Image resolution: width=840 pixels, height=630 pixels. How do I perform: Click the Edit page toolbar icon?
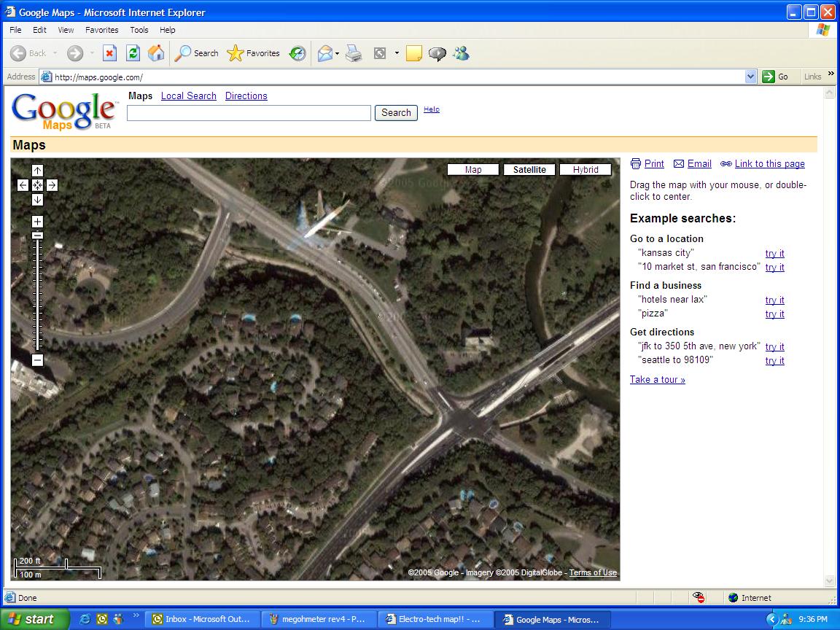point(380,53)
